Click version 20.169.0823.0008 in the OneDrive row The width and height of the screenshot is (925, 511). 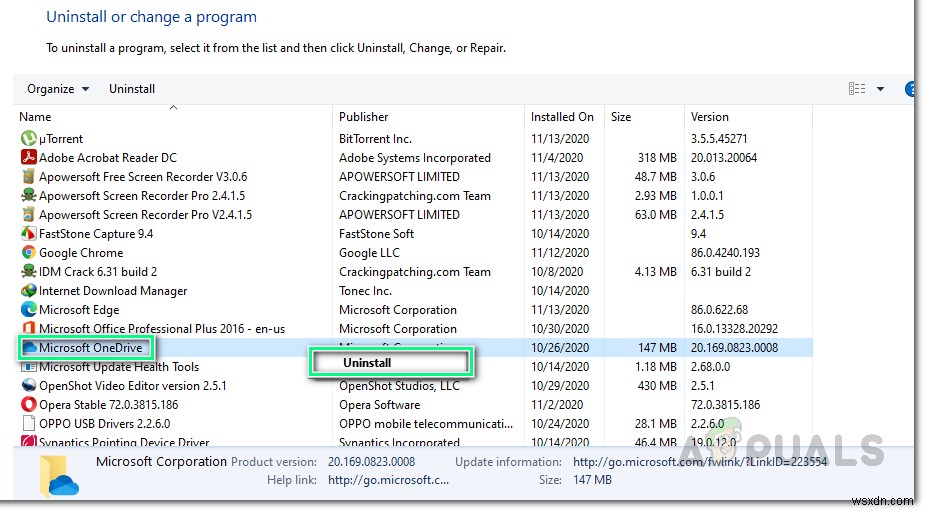coord(734,348)
